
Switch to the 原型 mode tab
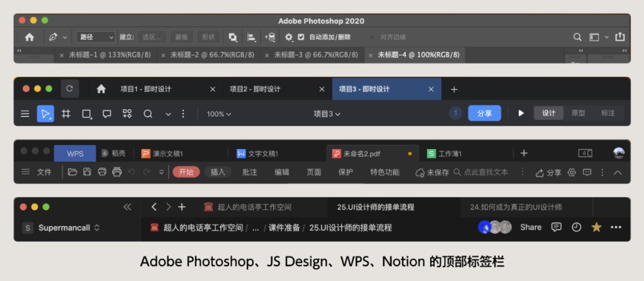[x=578, y=113]
